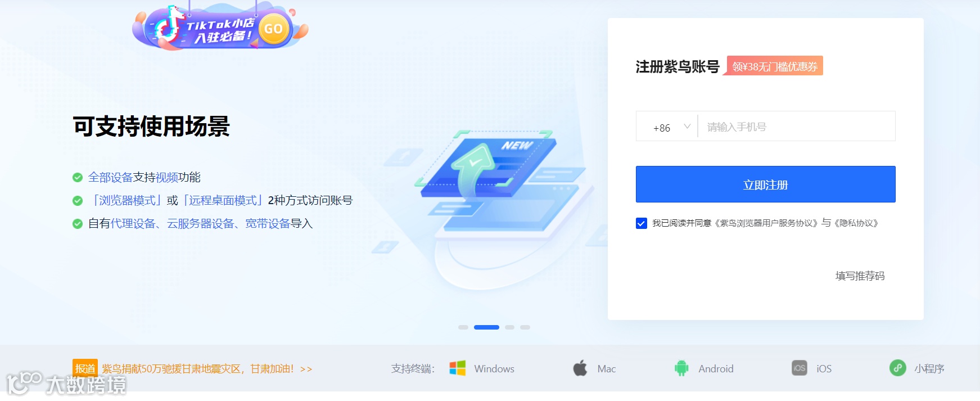The image size is (980, 401).
Task: Open the +86 country code dropdown
Action: click(667, 127)
